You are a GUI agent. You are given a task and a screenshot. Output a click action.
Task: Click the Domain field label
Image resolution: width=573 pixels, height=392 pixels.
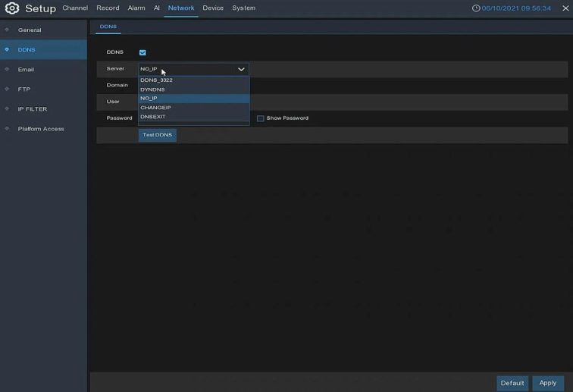(117, 85)
